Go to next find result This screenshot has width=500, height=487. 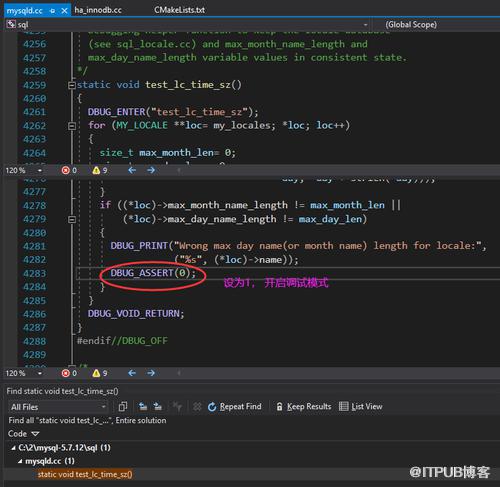[x=157, y=406]
